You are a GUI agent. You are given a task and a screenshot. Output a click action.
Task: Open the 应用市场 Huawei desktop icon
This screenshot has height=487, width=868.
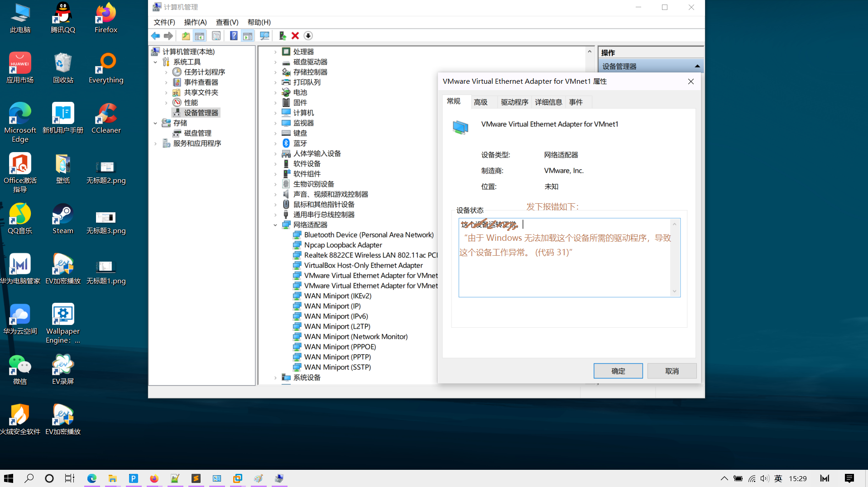click(20, 68)
